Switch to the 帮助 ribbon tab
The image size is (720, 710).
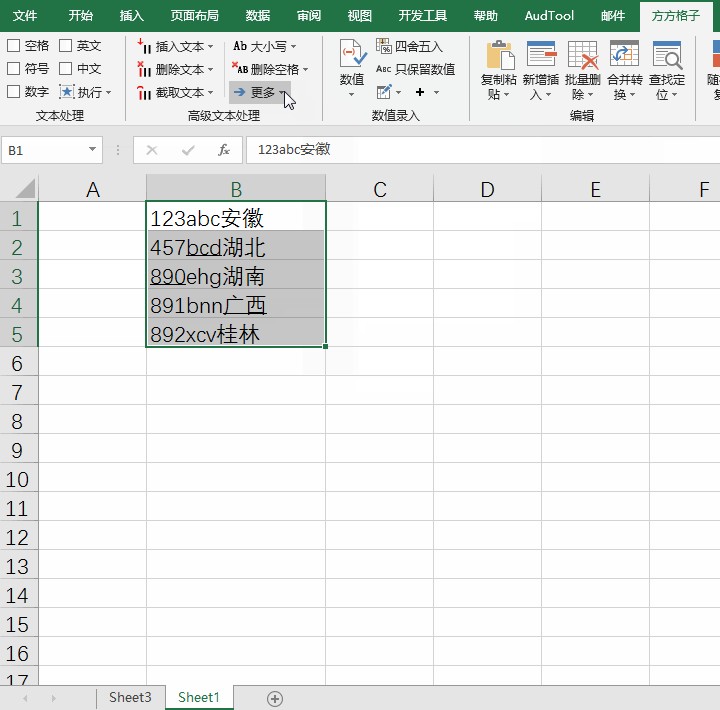[486, 16]
